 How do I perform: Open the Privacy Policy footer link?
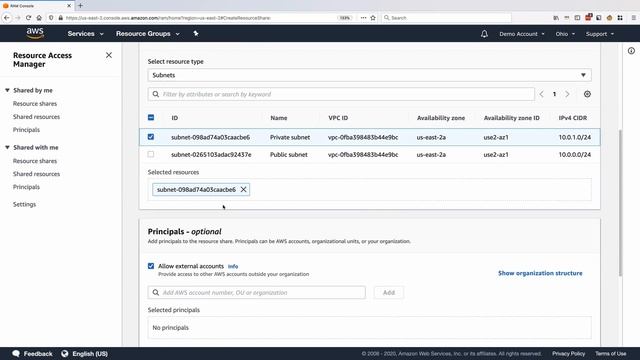tap(568, 353)
